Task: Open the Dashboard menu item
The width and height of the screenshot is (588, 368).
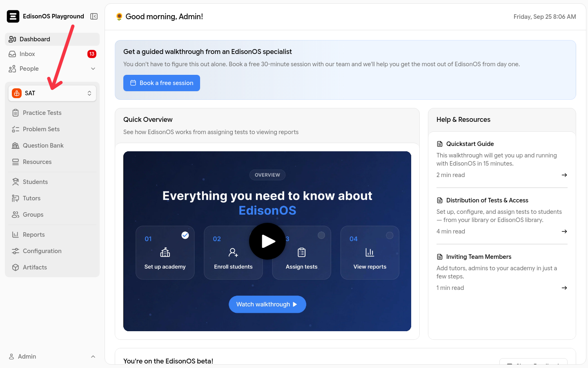Action: 52,39
